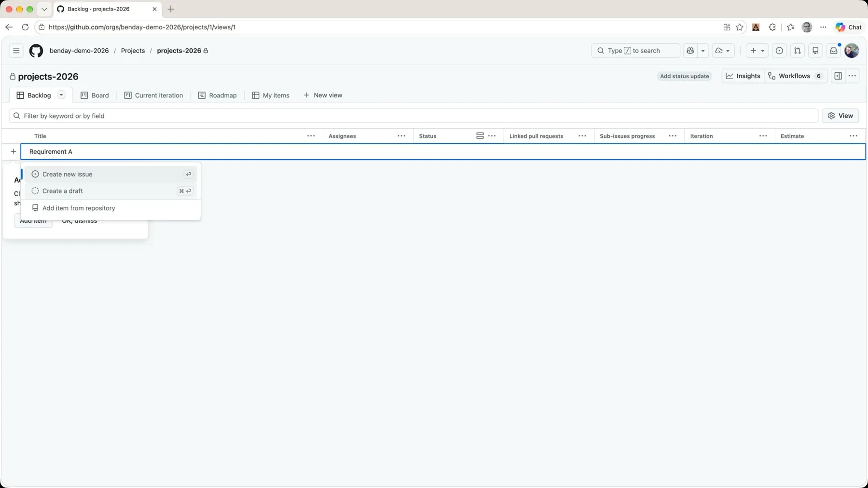Open Status column options menu

[492, 136]
